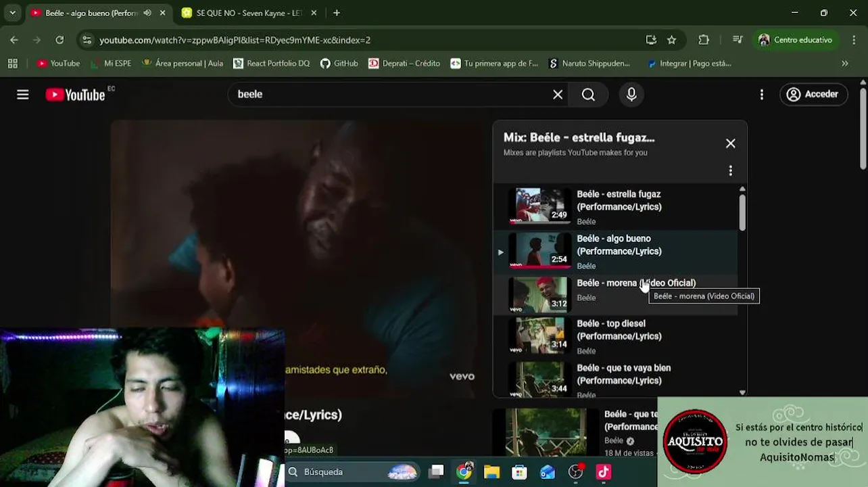Close the 'Beéle - algo bueno' tab
This screenshot has width=868, height=487.
(162, 13)
